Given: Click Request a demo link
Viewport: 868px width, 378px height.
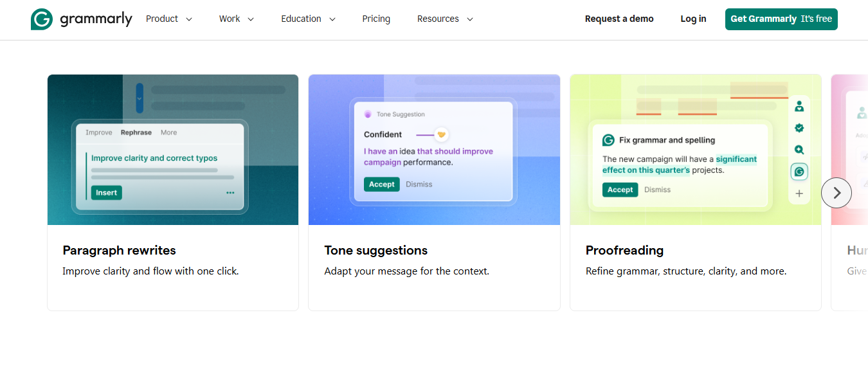Looking at the screenshot, I should point(619,19).
